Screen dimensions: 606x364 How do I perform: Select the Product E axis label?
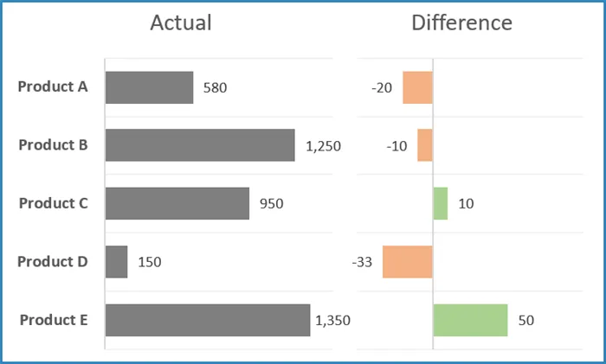[53, 320]
